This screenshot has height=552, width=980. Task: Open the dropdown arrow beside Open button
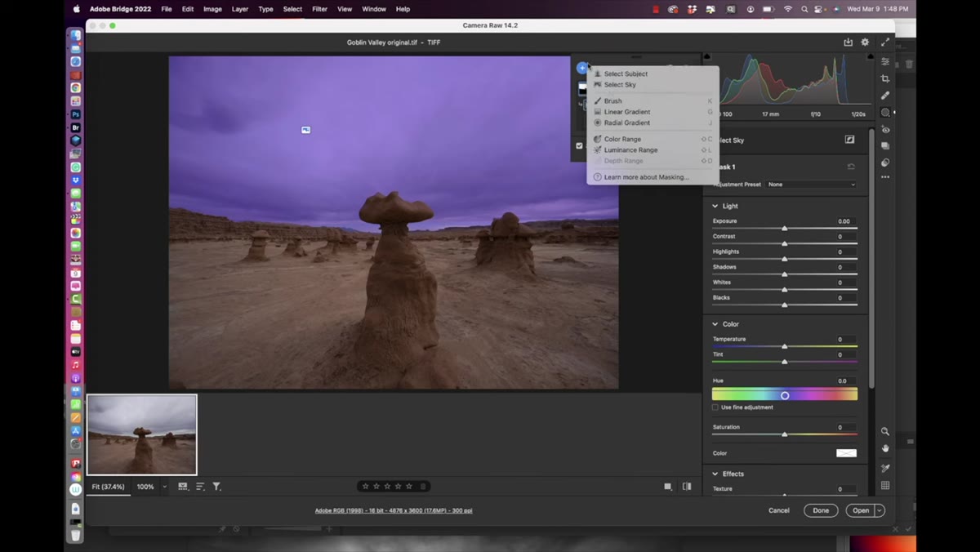coord(880,510)
